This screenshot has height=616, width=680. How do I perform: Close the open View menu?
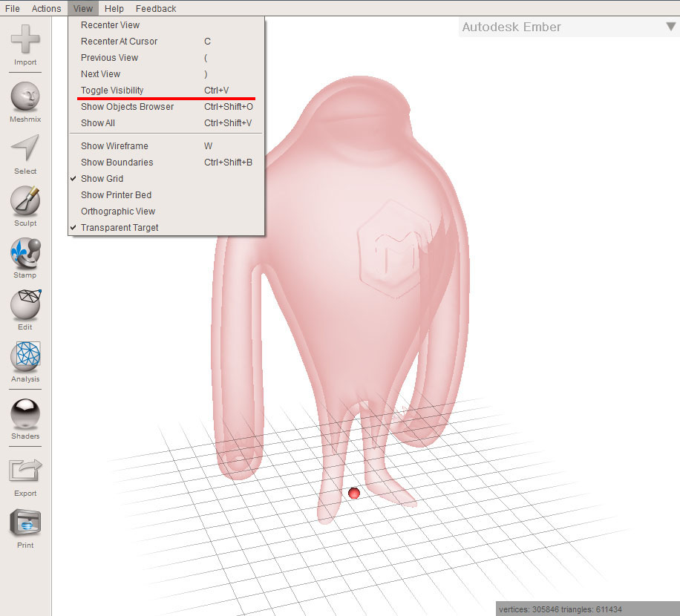tap(83, 8)
